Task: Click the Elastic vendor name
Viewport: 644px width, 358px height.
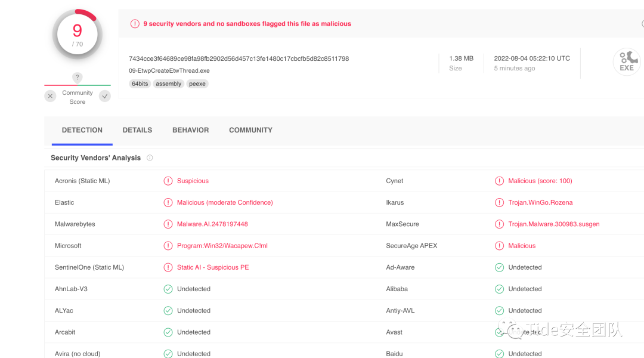Action: (64, 203)
